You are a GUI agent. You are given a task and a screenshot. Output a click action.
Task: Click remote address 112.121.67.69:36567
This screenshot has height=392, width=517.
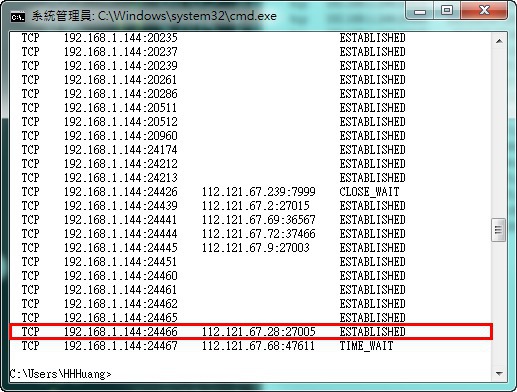[x=259, y=220]
